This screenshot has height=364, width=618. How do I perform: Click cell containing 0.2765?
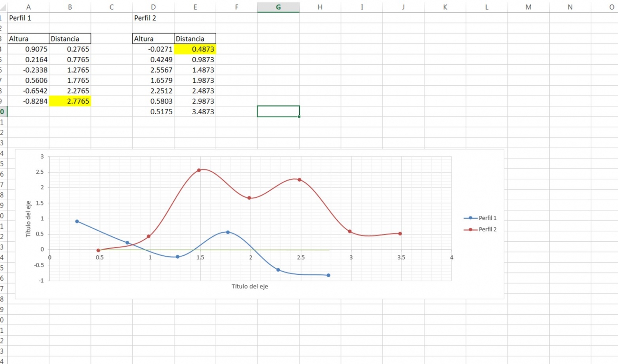70,49
